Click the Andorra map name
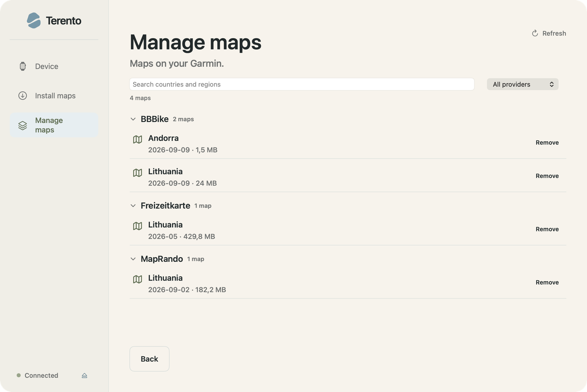The width and height of the screenshot is (587, 392). click(163, 138)
